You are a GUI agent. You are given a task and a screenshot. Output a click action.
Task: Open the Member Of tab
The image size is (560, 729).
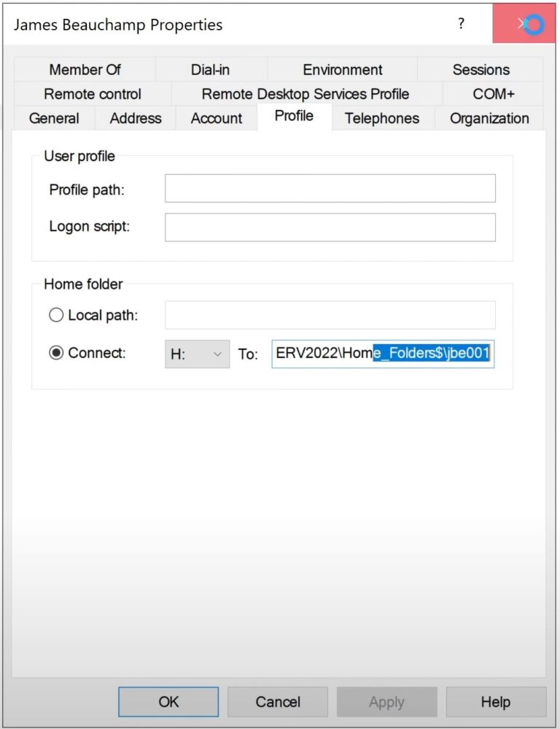[85, 70]
